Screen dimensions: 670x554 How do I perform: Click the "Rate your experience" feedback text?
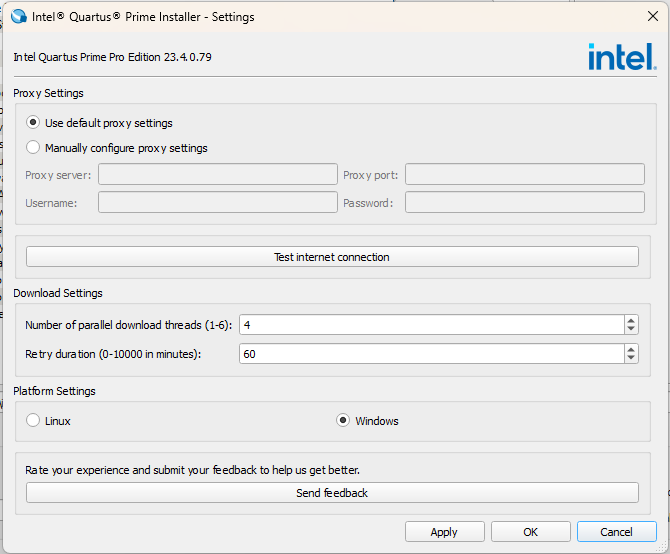[x=192, y=470]
